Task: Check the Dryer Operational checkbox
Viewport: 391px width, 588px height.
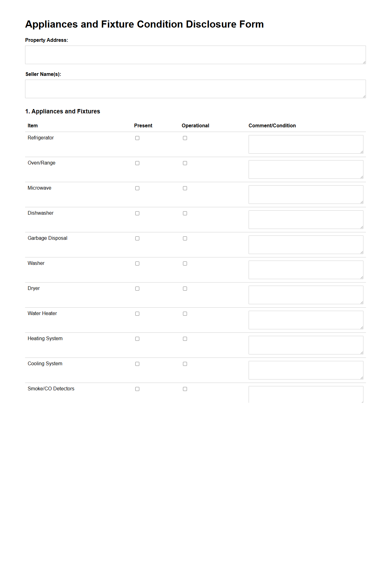Action: click(x=185, y=288)
